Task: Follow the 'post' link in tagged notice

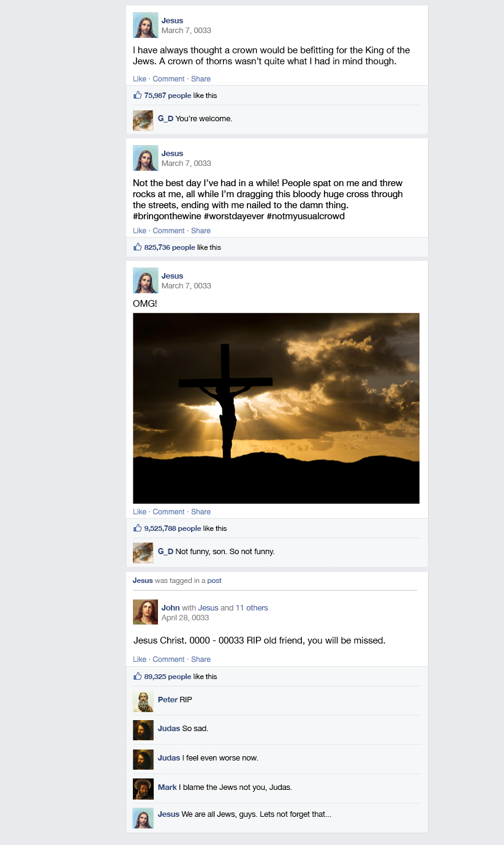Action: [214, 580]
